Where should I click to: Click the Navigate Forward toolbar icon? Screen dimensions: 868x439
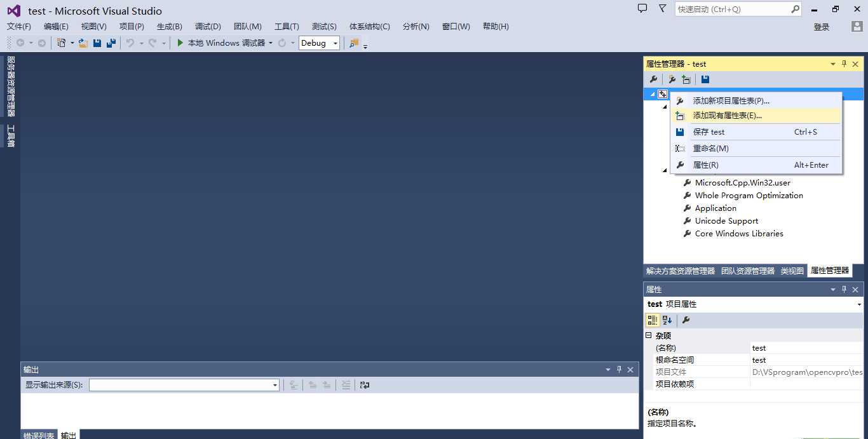(x=42, y=43)
